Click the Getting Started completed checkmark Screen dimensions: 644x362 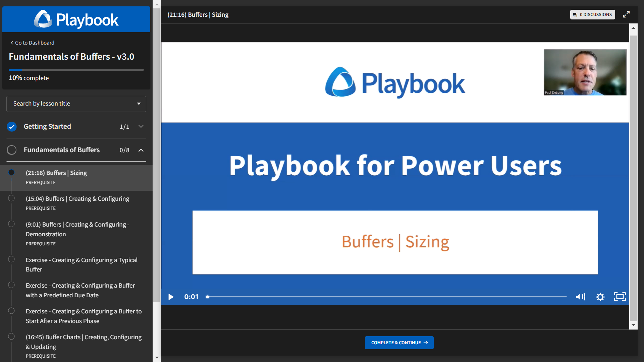click(x=12, y=126)
